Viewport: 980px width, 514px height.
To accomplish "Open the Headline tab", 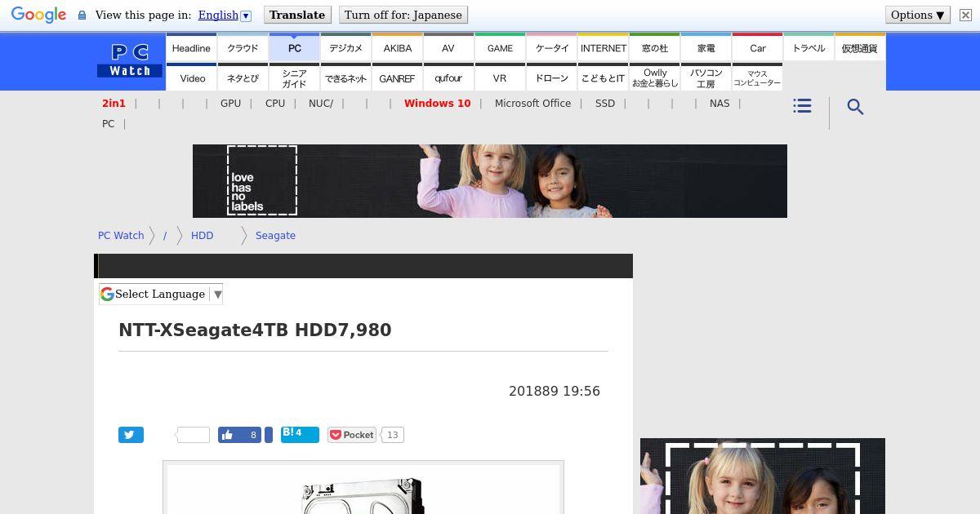I will click(191, 47).
